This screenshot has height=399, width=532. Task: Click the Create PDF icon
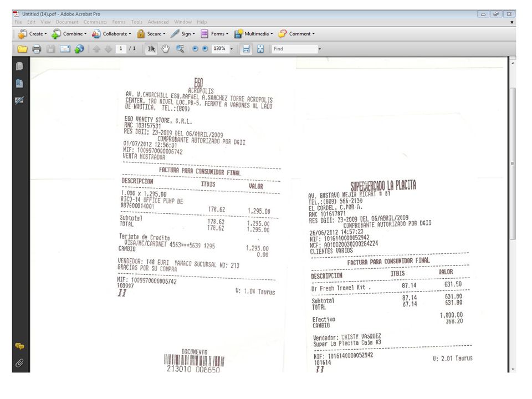[x=22, y=34]
